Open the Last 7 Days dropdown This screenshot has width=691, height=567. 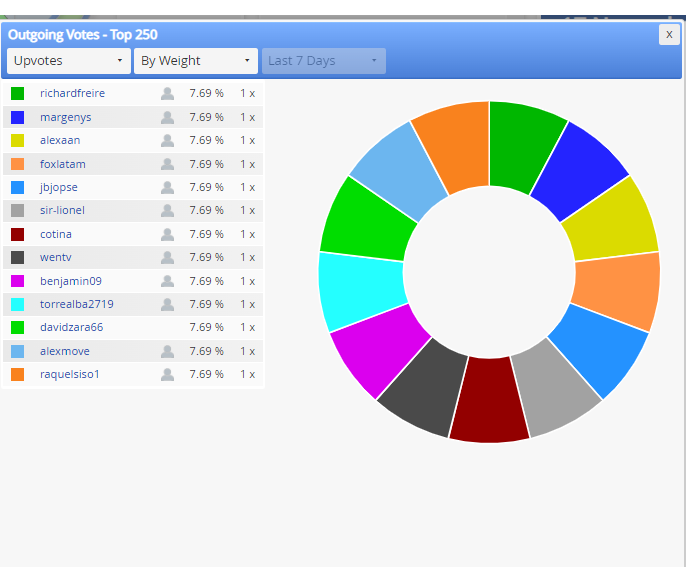[x=324, y=61]
